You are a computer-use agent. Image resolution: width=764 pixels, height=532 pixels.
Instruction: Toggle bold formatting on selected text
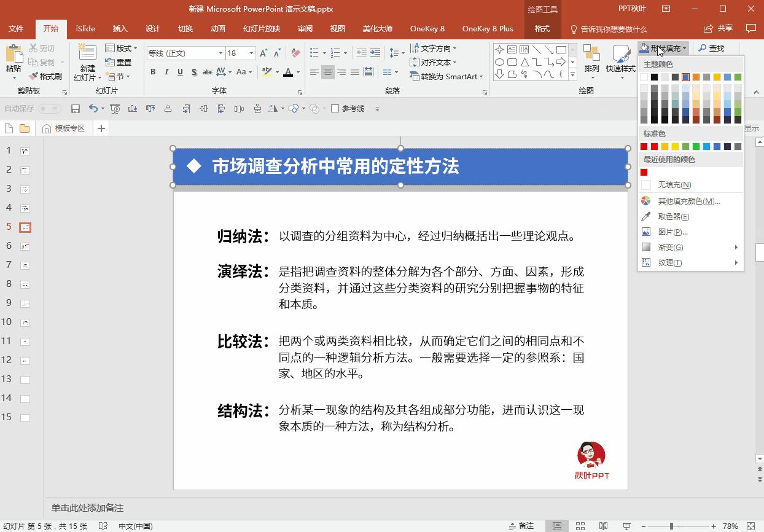point(153,72)
